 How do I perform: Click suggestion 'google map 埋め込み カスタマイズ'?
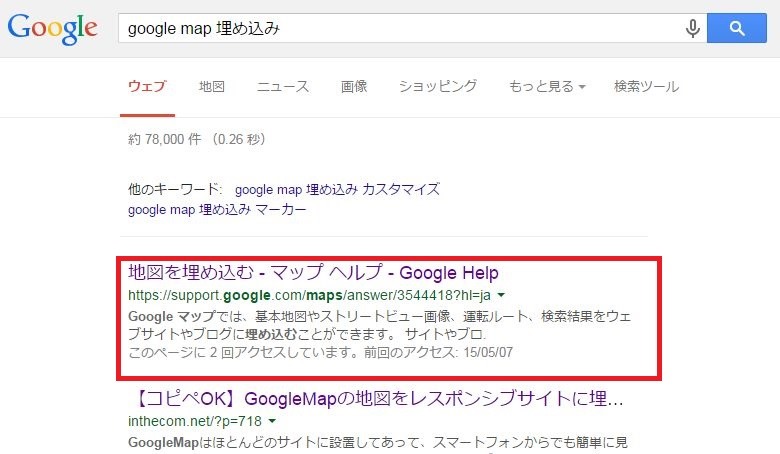tap(337, 189)
